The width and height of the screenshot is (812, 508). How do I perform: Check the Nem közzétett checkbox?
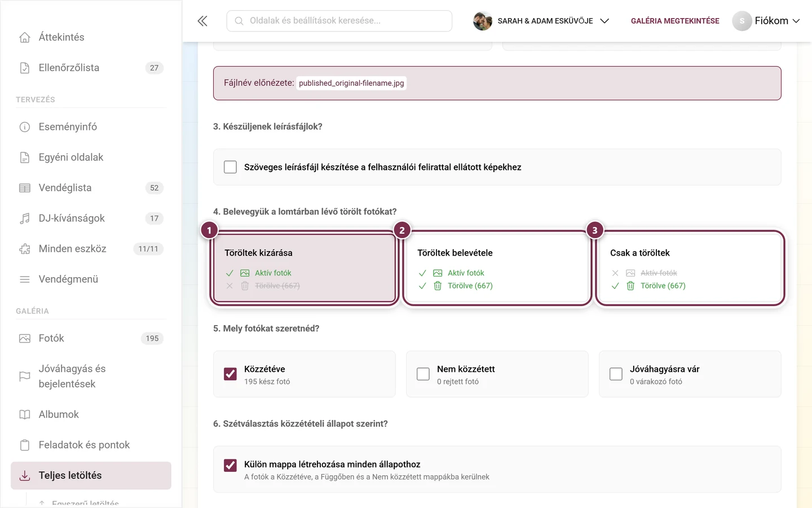click(x=423, y=374)
